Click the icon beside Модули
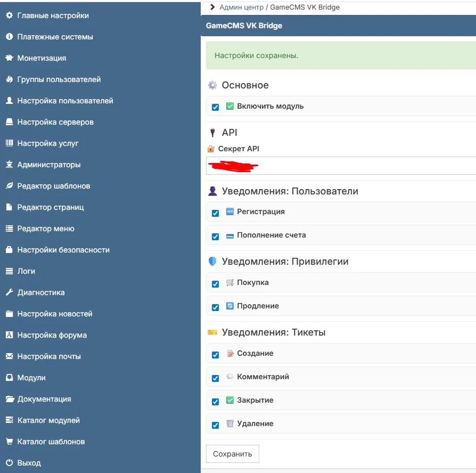This screenshot has width=476, height=473. pos(10,377)
